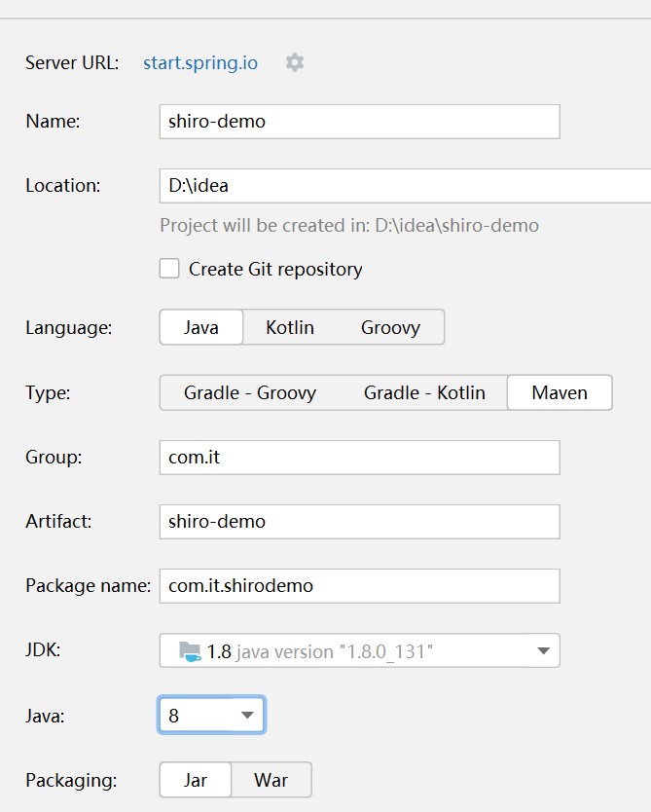Screen dimensions: 651x812
Task: Click the Location field showing D:\idea
Action: point(404,185)
